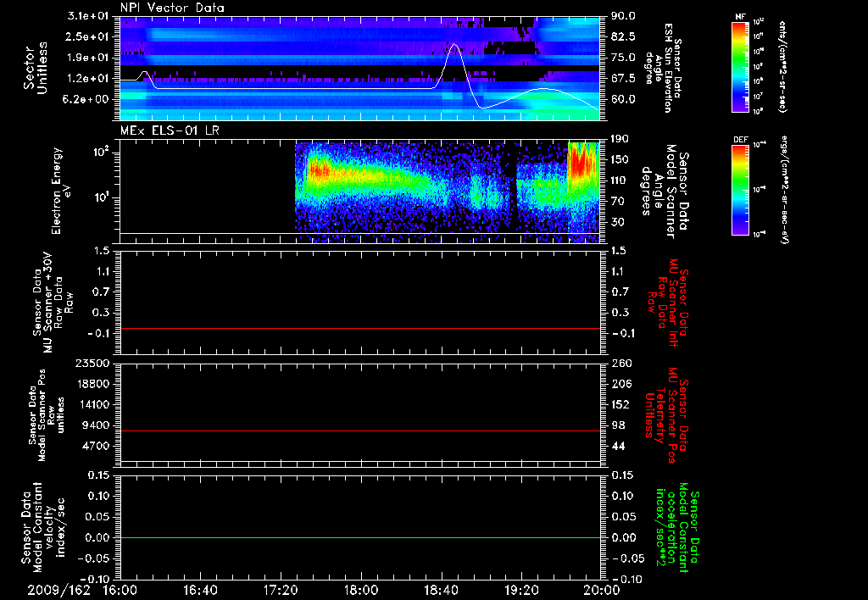Click the DEF color scale bar
This screenshot has width=868, height=600.
(x=741, y=190)
